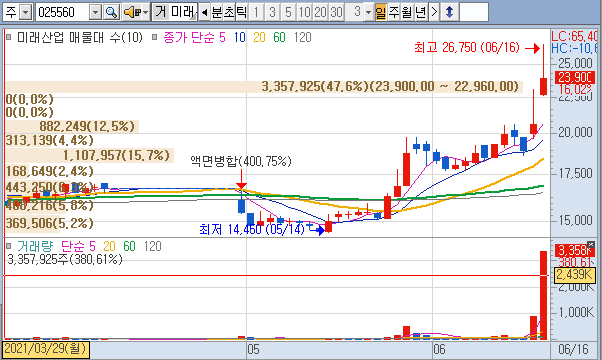Click the stock code input field 025560
This screenshot has width=602, height=360.
[63, 12]
